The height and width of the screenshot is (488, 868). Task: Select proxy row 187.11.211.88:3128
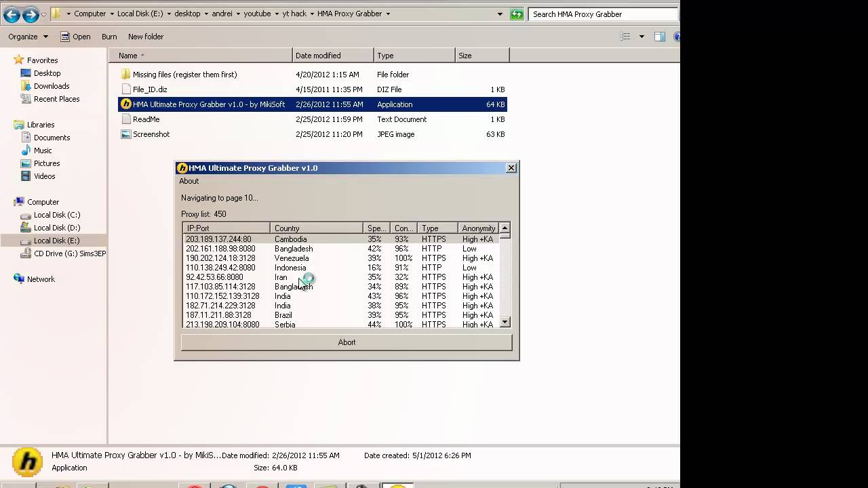coord(341,315)
